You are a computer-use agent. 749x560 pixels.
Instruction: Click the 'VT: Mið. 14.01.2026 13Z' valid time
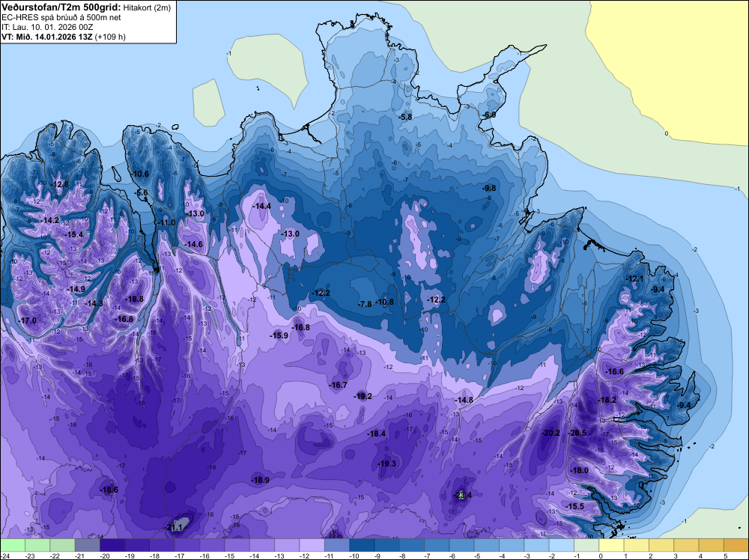point(47,37)
